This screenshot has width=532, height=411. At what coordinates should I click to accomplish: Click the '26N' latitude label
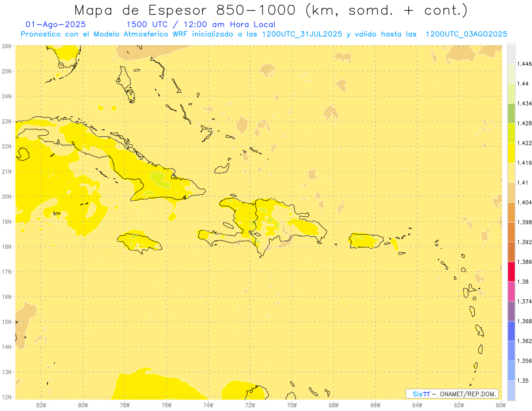coord(7,46)
